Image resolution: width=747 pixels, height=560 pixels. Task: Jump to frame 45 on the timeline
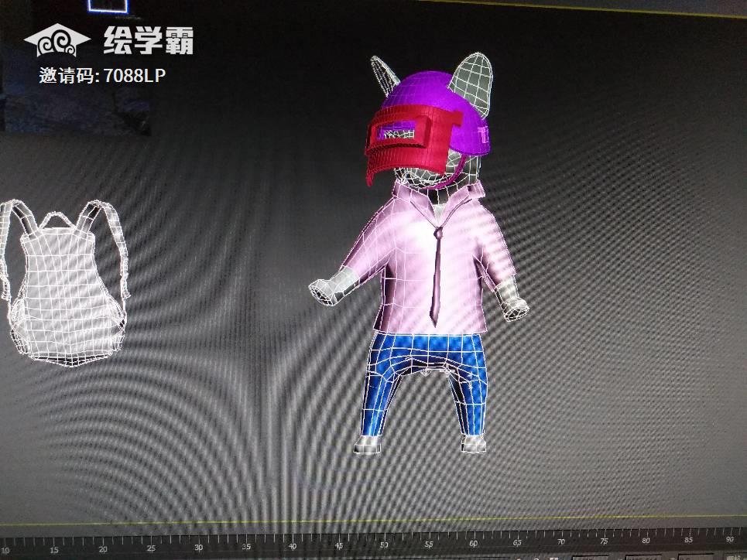[x=339, y=545]
